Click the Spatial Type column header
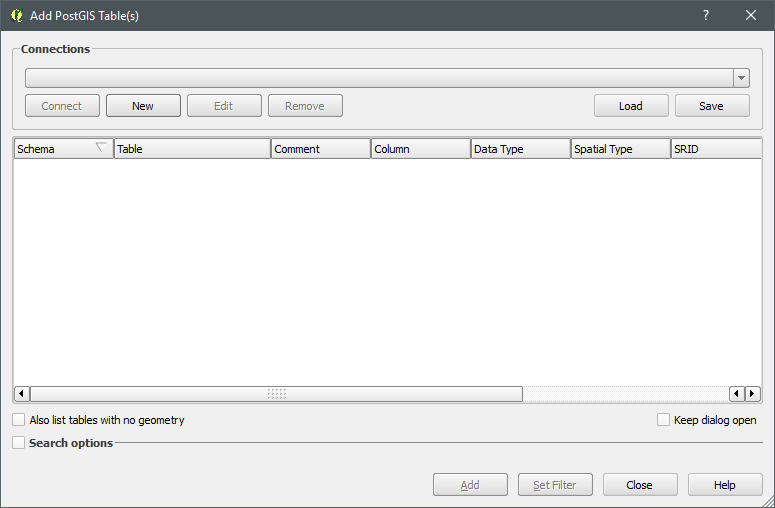The width and height of the screenshot is (775, 508). click(x=621, y=149)
